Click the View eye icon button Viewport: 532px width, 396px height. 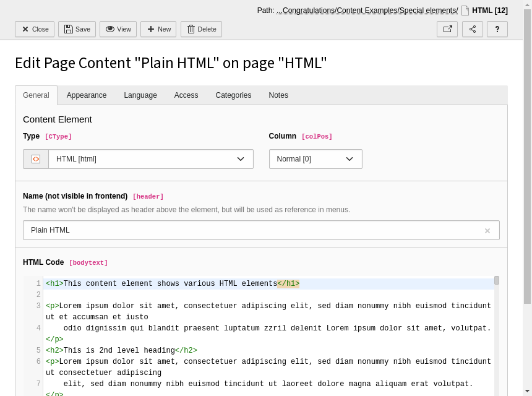click(x=118, y=29)
